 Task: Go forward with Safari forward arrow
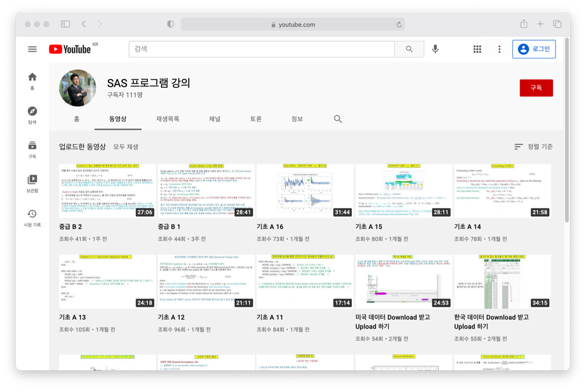(100, 24)
